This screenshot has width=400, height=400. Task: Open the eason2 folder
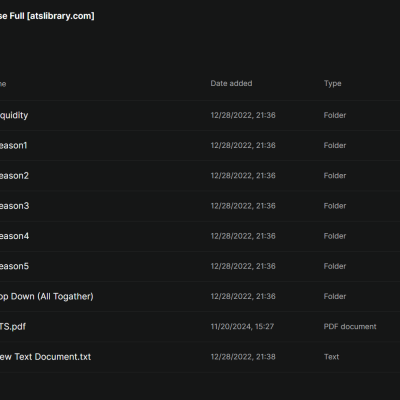14,176
